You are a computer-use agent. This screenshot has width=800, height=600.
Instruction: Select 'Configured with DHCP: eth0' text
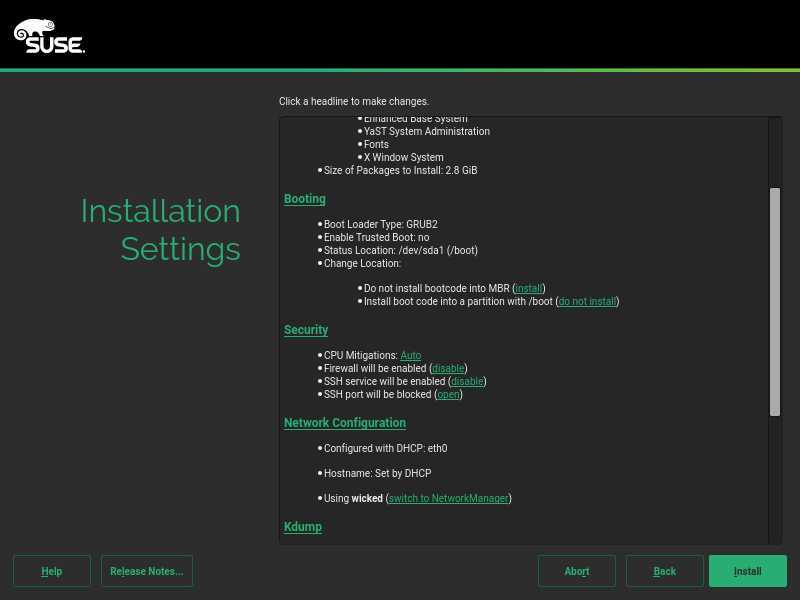(x=385, y=448)
